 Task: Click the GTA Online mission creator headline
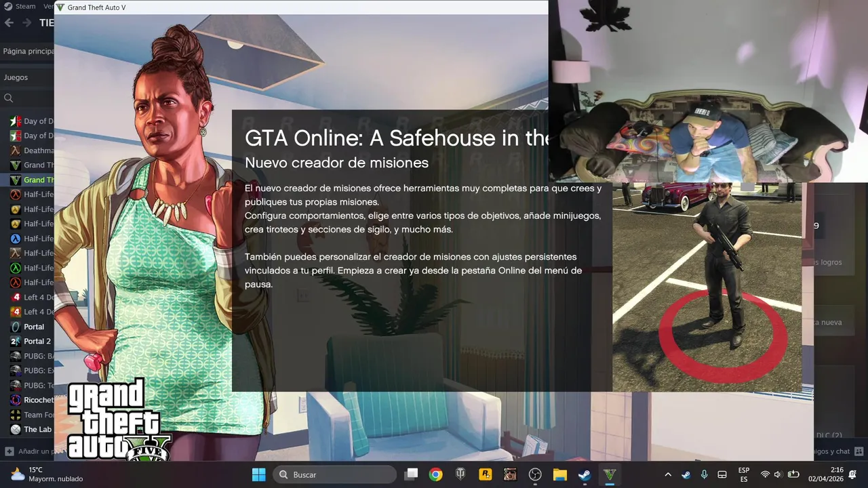tap(397, 138)
